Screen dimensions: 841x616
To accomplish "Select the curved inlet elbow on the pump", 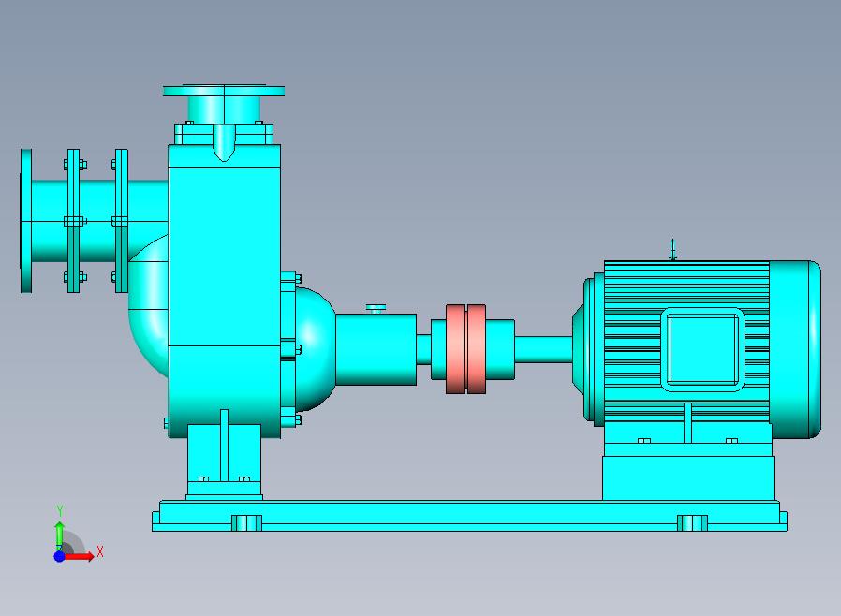I will click(149, 305).
